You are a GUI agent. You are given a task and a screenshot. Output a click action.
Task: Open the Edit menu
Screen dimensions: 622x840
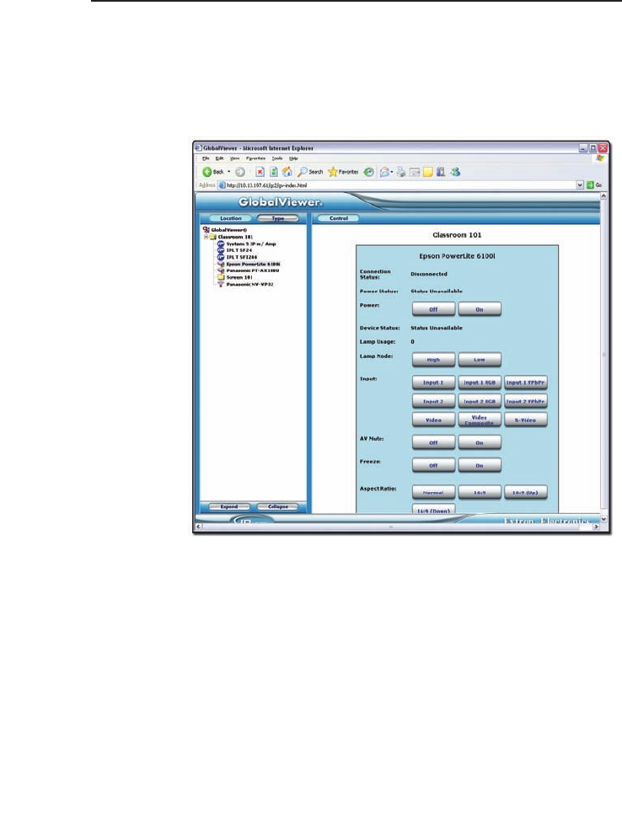(x=220, y=158)
